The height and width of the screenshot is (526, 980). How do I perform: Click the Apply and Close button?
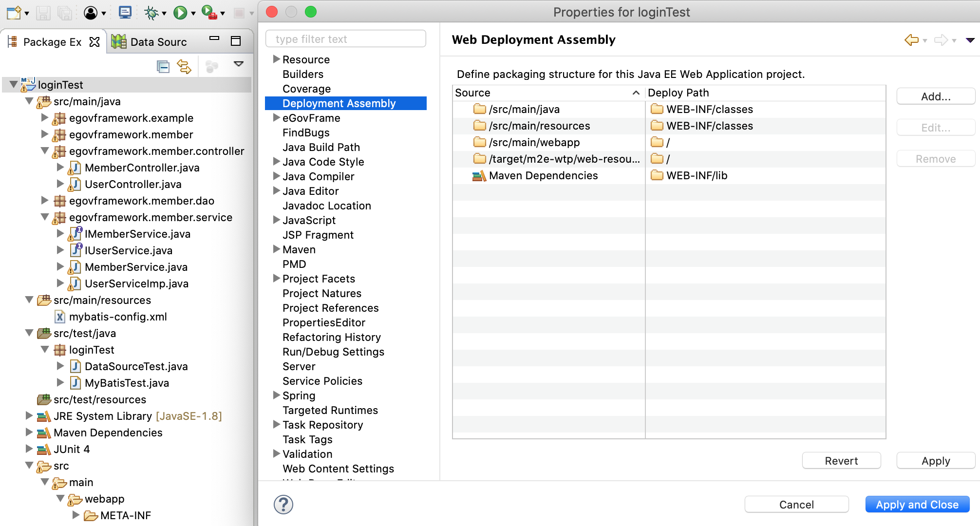pos(917,504)
